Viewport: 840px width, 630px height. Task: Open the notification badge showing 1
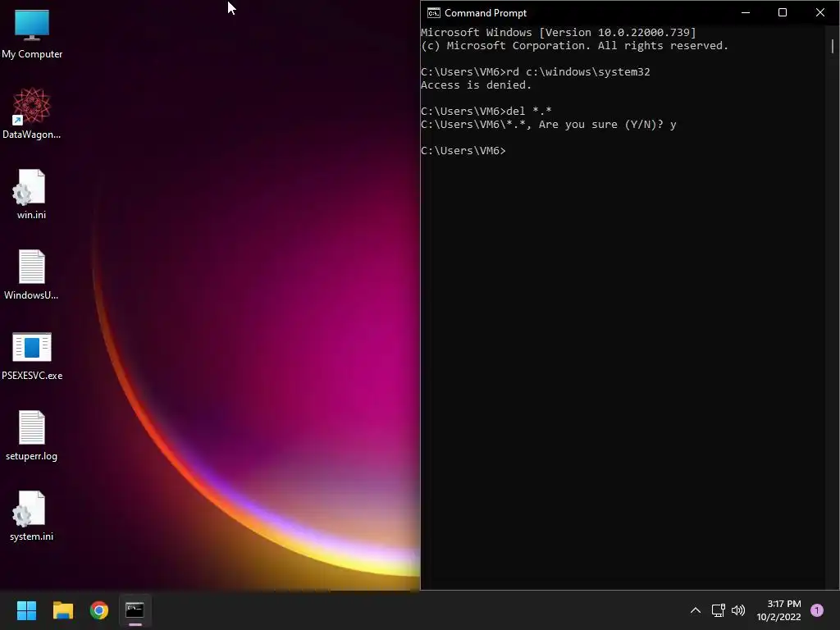(x=817, y=610)
